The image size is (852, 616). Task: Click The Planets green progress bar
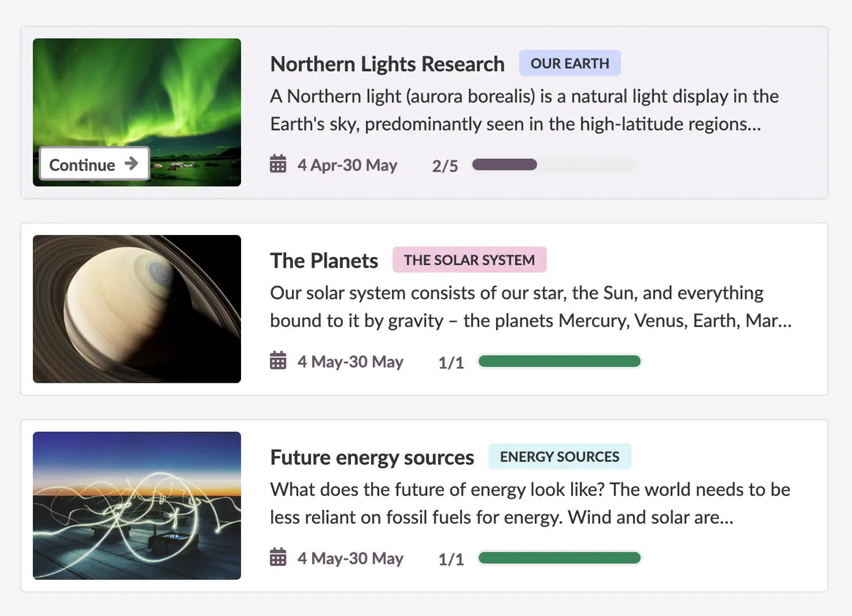pos(559,361)
